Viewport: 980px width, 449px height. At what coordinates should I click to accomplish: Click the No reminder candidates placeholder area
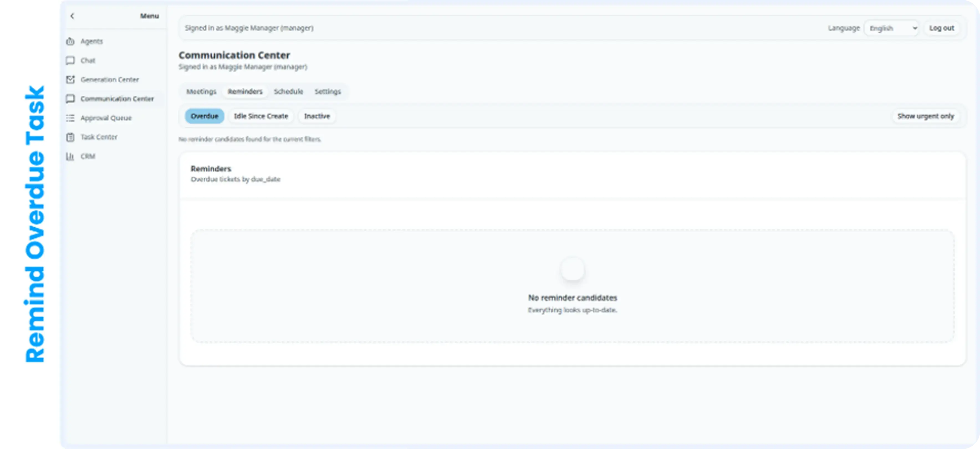click(572, 286)
